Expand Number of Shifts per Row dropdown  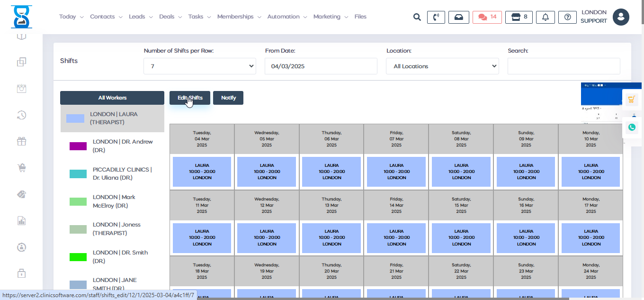(x=199, y=66)
